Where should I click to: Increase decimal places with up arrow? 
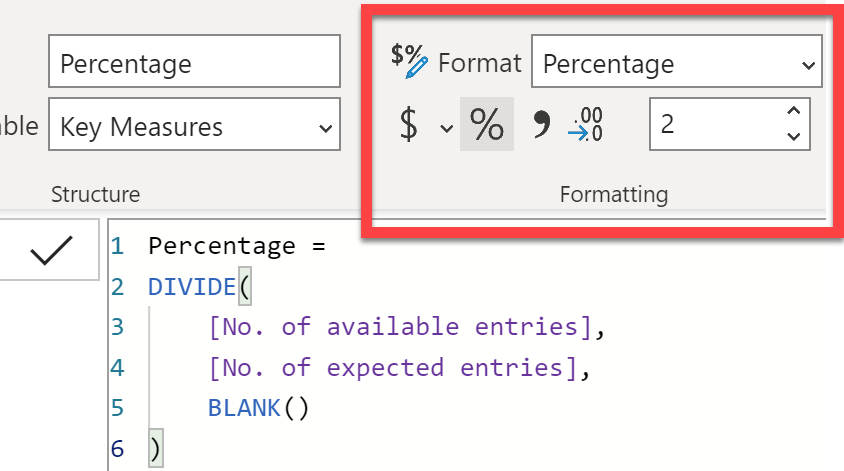[793, 111]
